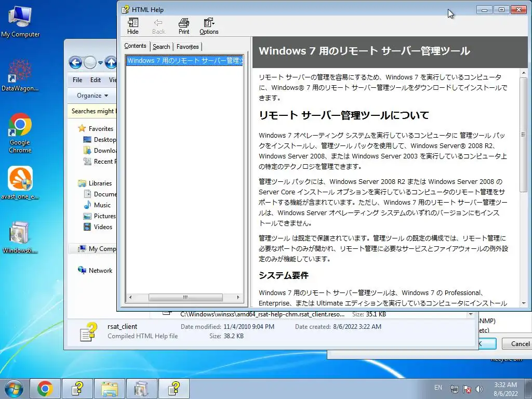This screenshot has height=399, width=532.
Task: Click the dropdown arrow beside the winsxs path
Action: (x=471, y=314)
